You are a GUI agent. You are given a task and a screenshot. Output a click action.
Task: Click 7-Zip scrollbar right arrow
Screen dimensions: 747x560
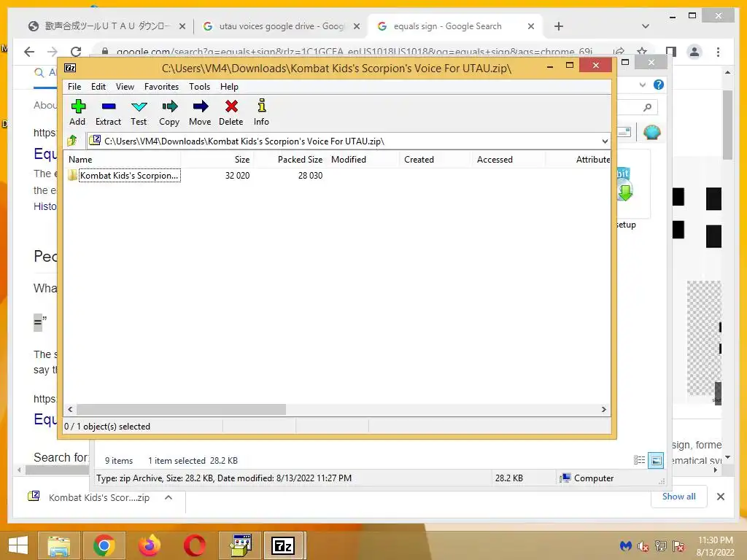point(603,410)
